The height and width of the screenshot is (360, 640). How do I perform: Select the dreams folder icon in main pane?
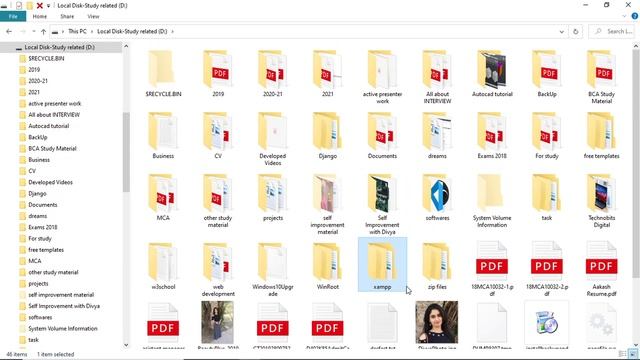[x=437, y=131]
